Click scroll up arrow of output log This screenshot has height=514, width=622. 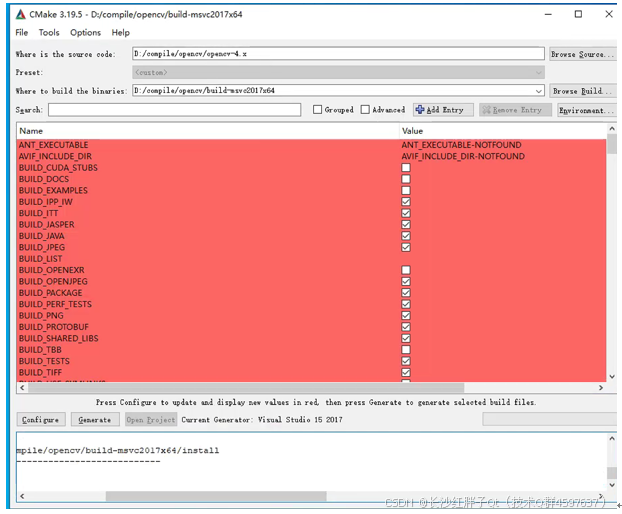point(612,438)
